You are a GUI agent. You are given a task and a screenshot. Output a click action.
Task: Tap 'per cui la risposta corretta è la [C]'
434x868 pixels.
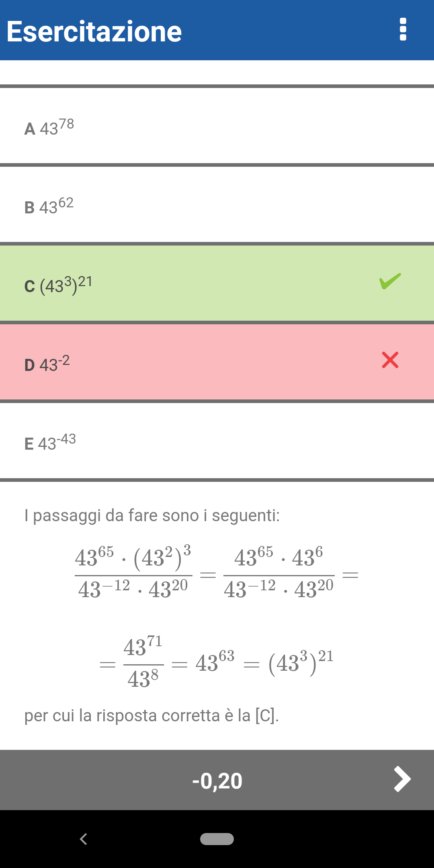point(151,716)
